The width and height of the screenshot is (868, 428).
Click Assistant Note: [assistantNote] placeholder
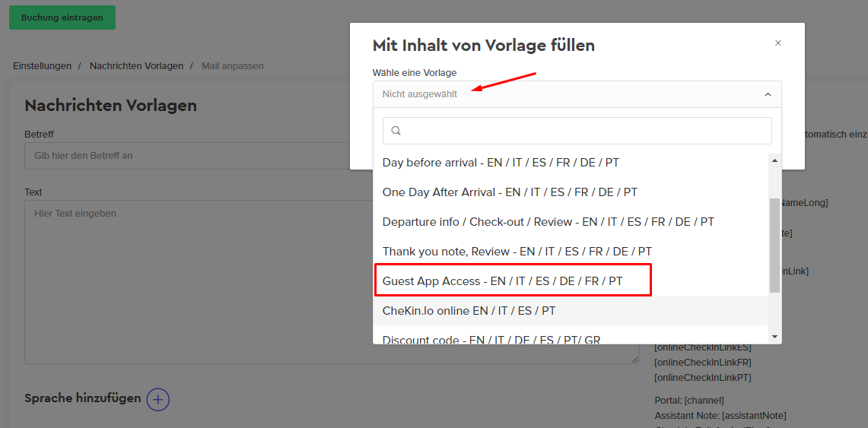click(x=720, y=415)
